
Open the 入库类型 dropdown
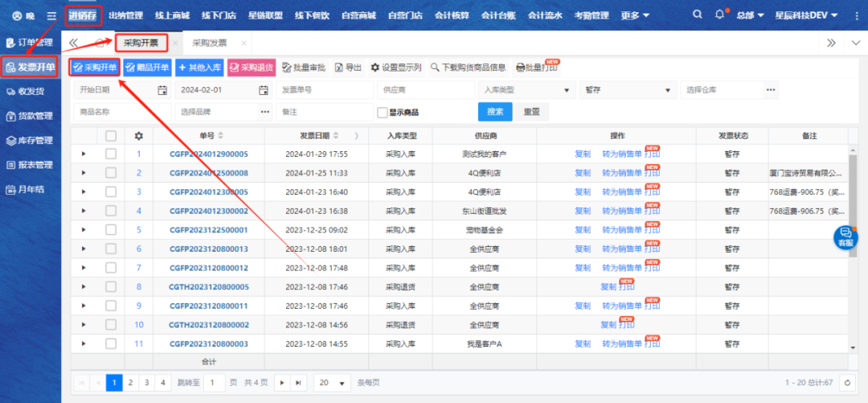point(526,90)
